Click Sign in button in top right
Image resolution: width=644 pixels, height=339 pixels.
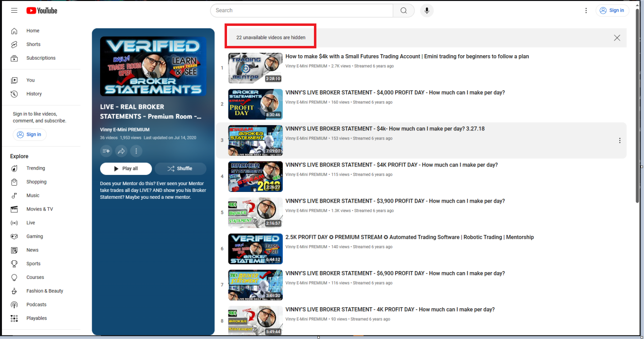612,10
